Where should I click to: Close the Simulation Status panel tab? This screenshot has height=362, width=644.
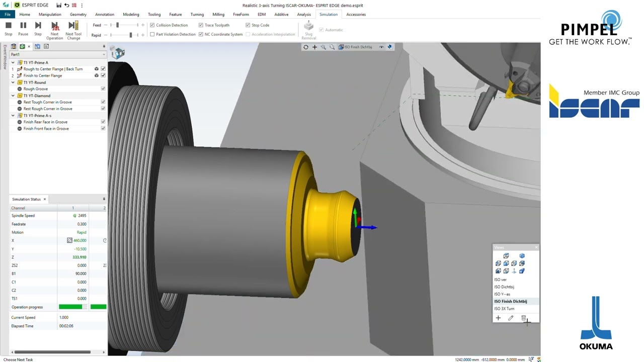tap(44, 199)
